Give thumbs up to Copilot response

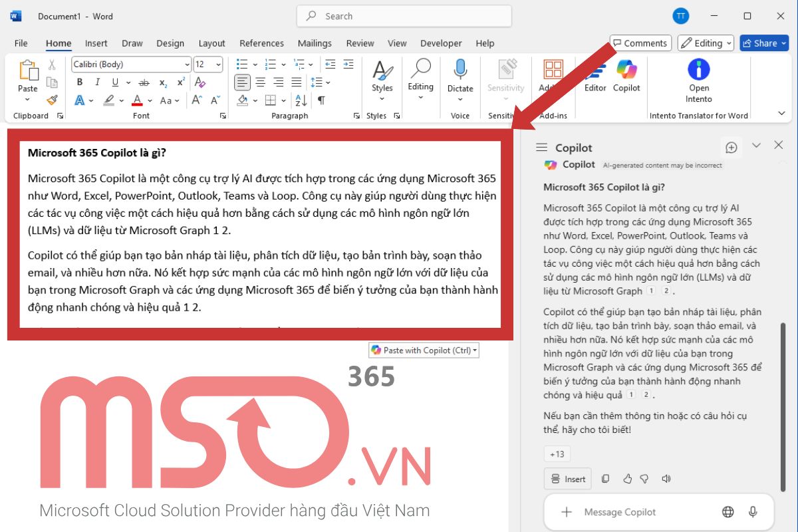point(626,479)
